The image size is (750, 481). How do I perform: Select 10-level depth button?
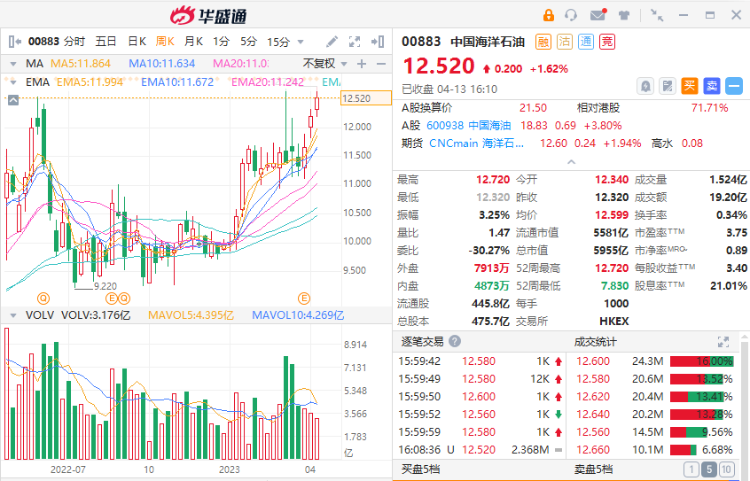tap(726, 469)
